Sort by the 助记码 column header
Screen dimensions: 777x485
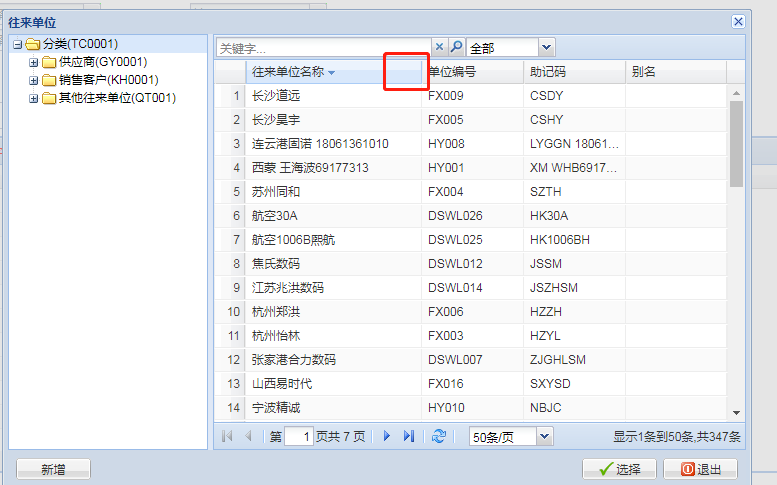point(574,72)
